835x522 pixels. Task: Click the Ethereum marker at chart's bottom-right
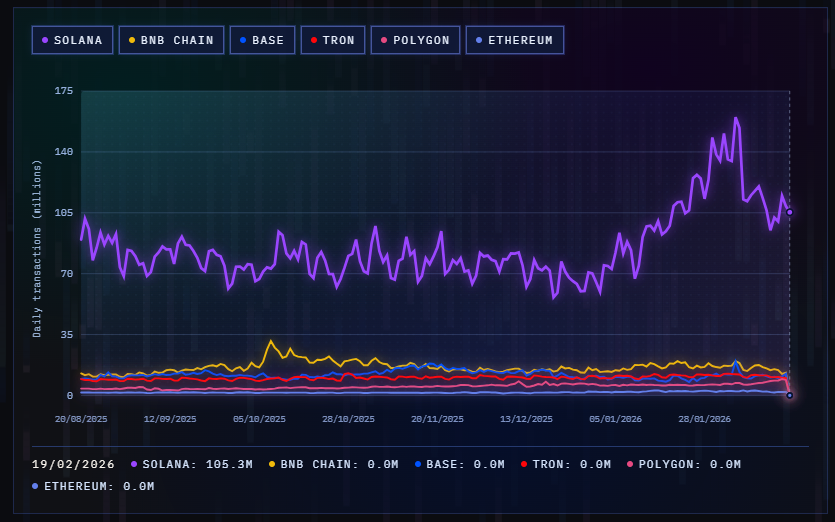point(789,395)
